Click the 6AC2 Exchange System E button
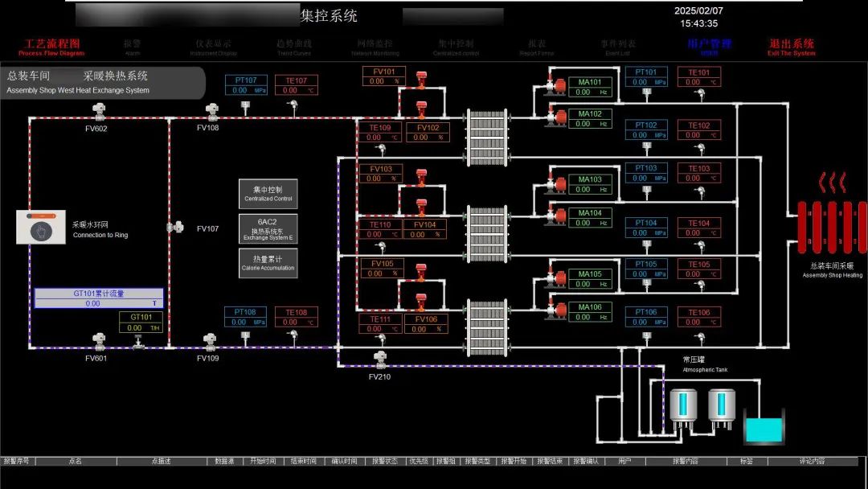 tap(268, 228)
